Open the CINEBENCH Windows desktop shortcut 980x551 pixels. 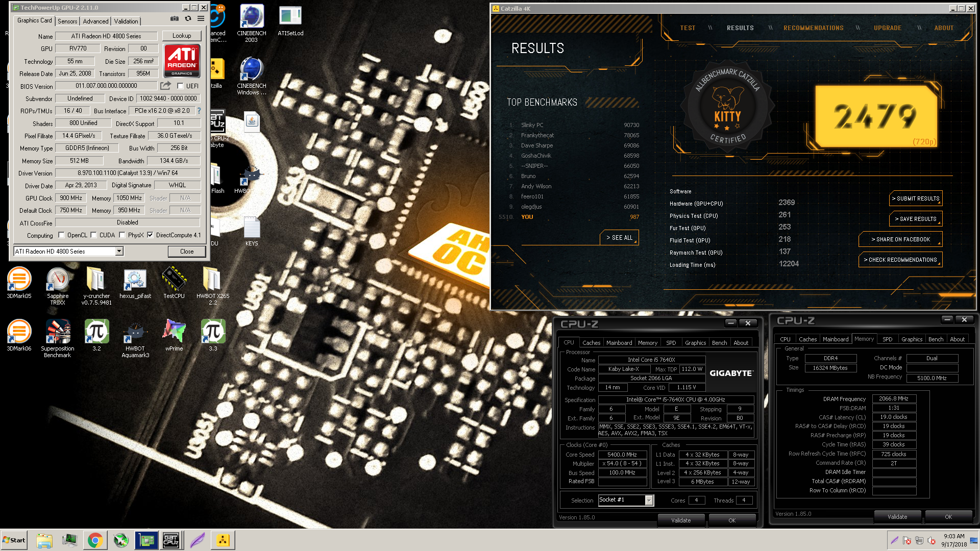(x=252, y=77)
